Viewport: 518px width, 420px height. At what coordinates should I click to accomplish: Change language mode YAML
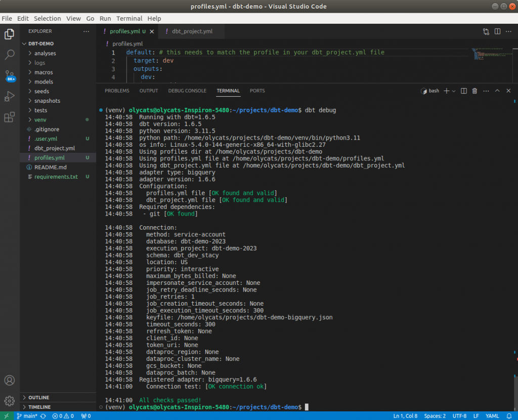[492, 416]
